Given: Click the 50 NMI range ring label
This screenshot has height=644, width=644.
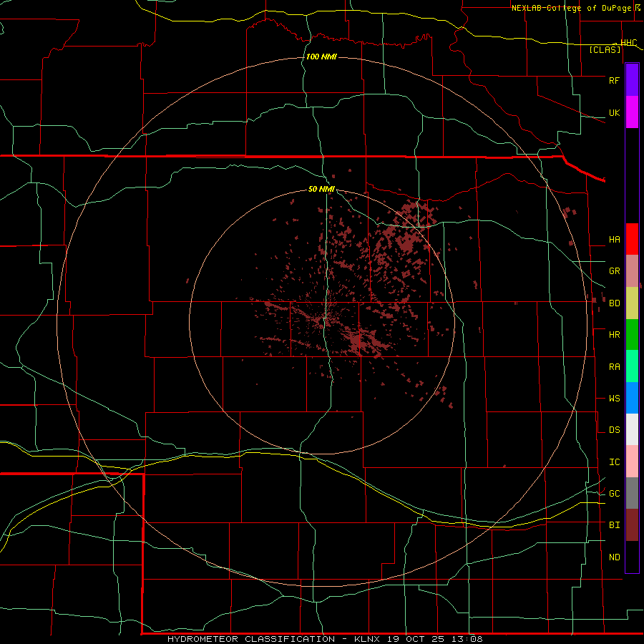Looking at the screenshot, I should click(321, 189).
